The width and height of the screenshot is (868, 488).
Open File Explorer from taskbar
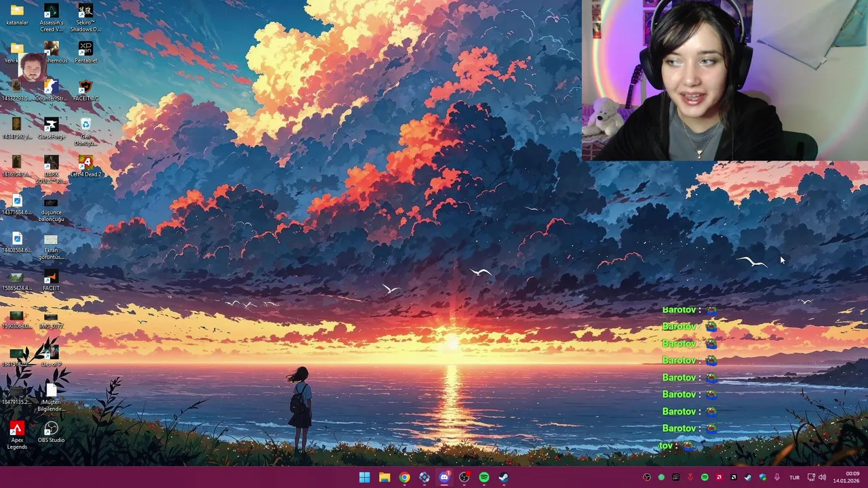[384, 477]
